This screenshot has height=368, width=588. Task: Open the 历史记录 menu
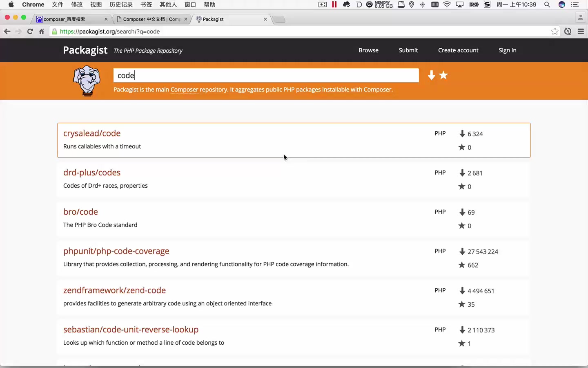coord(121,4)
